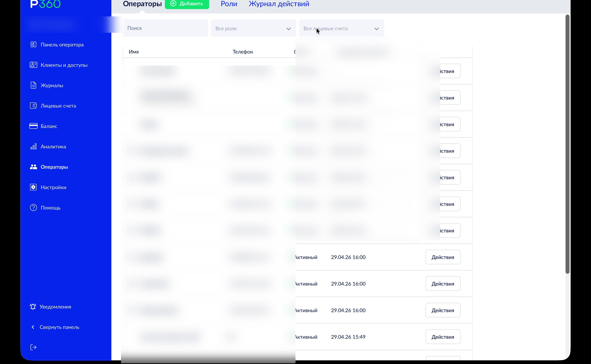Click the logout icon at sidebar bottom
591x364 pixels.
click(x=33, y=347)
